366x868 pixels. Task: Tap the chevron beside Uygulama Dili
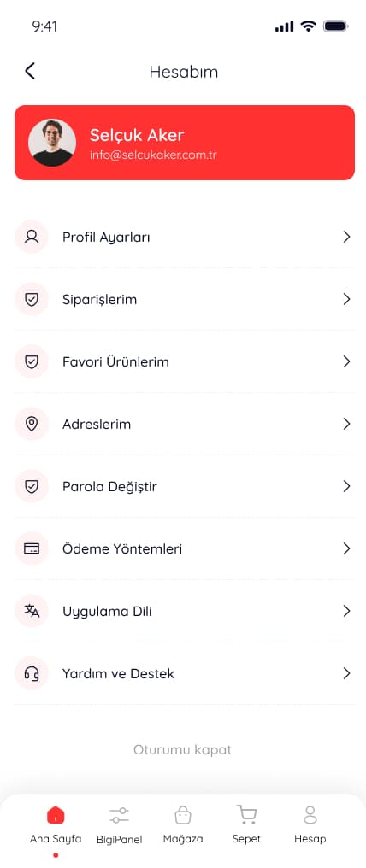(x=346, y=611)
